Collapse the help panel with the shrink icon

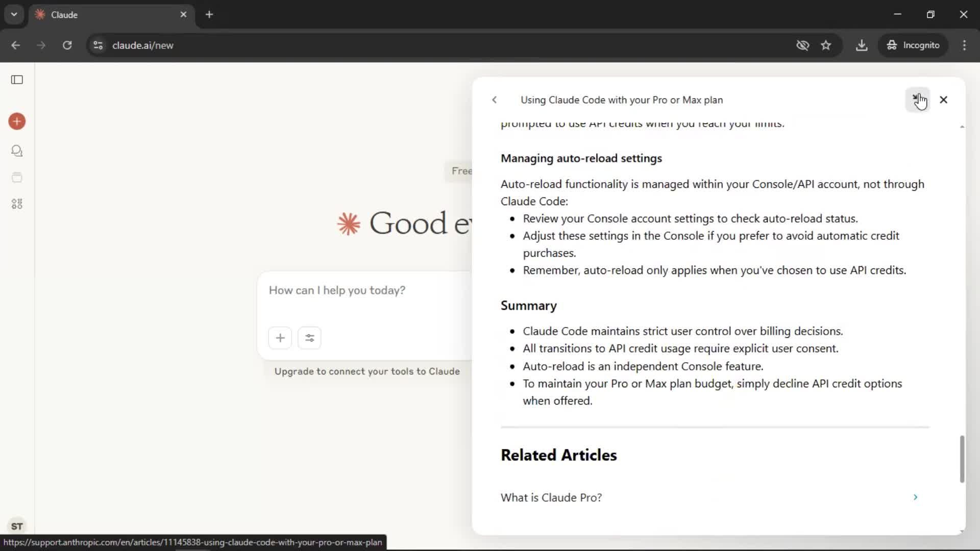pos(917,99)
